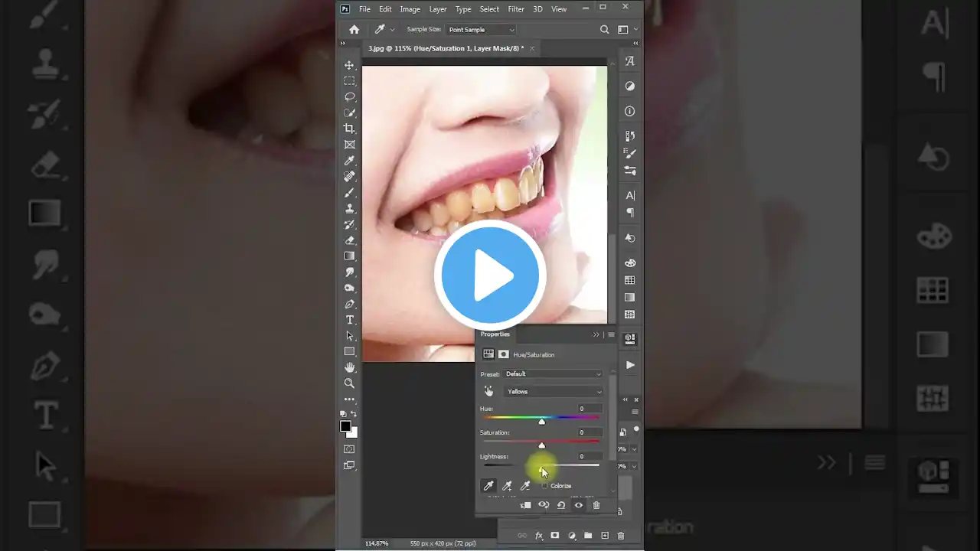Open the Filter menu

515,8
